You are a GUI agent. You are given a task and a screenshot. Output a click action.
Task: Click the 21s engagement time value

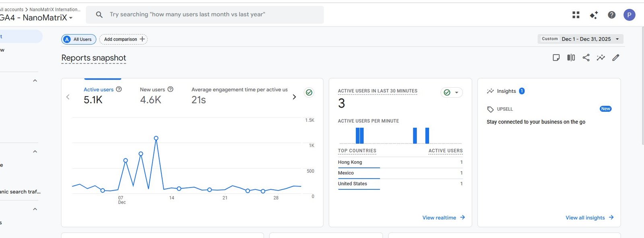click(198, 100)
